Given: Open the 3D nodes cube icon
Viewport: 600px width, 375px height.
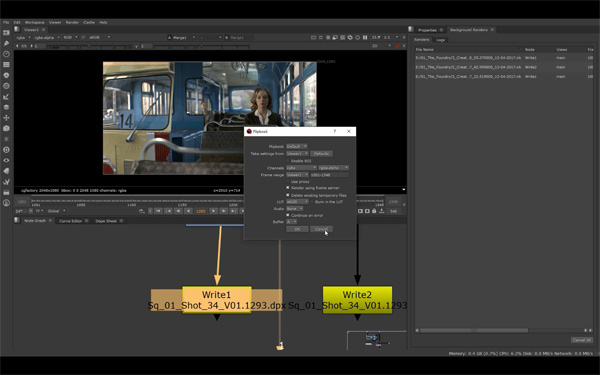Looking at the screenshot, I should tap(6, 129).
